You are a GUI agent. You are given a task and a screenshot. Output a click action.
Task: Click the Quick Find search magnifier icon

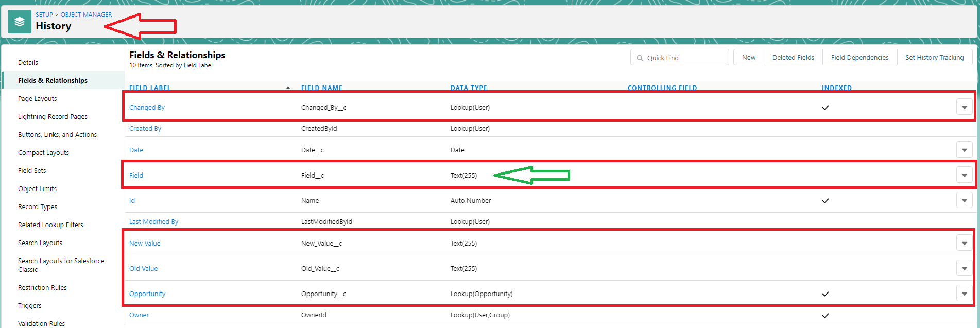[x=640, y=58]
